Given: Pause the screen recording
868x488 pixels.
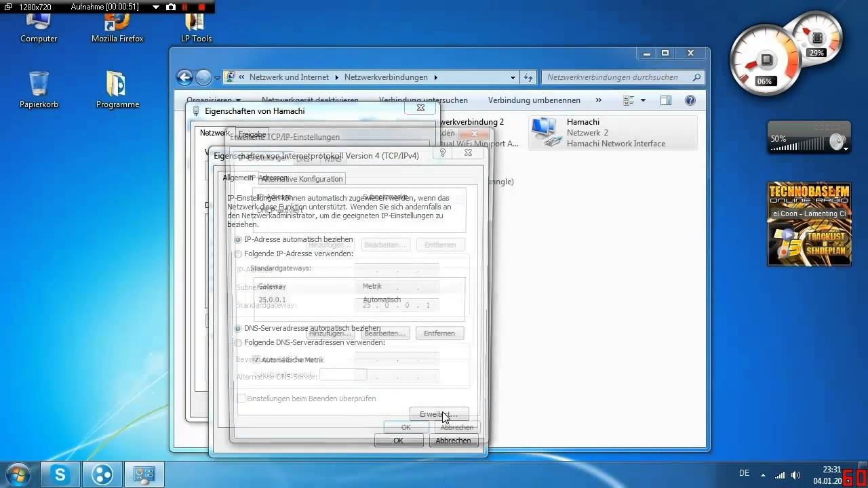Looking at the screenshot, I should 186,7.
